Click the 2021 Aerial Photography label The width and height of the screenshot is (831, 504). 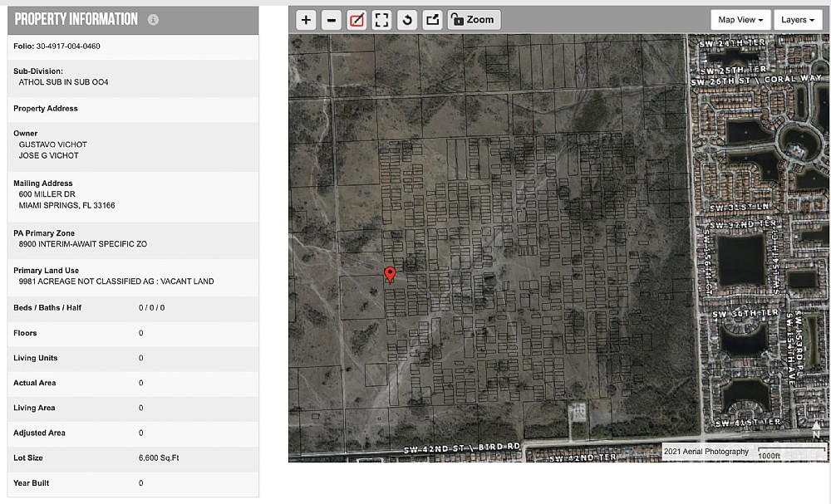[706, 452]
